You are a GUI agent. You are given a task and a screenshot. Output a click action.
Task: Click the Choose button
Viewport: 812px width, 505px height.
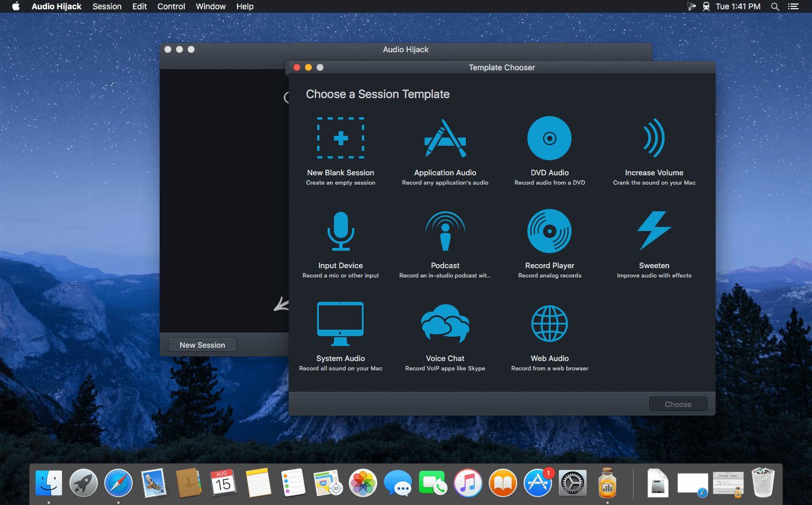678,403
